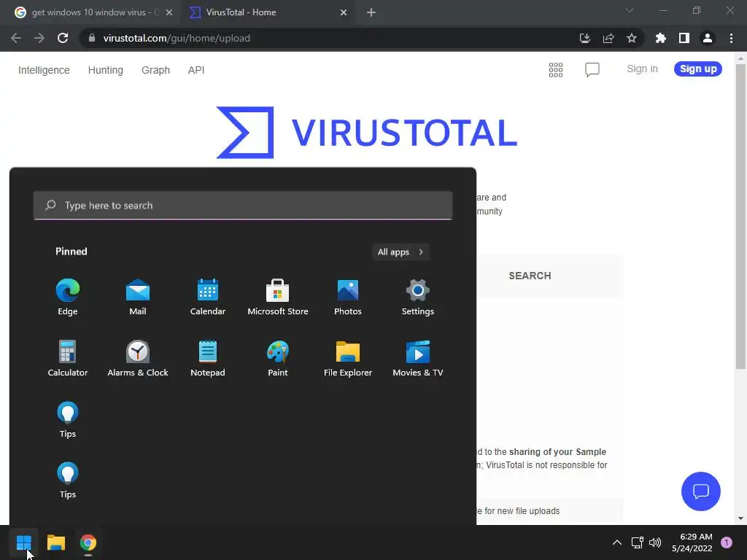
Task: Open the Hunting menu item
Action: 105,70
